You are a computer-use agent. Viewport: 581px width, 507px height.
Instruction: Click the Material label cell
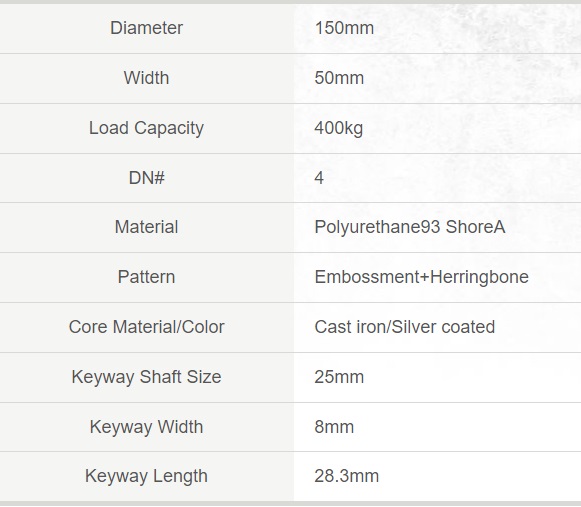click(146, 227)
